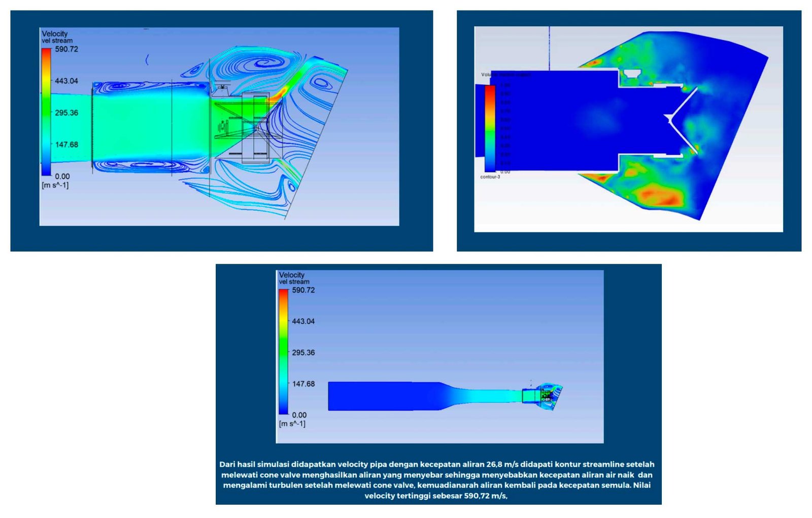
Task: Select the color bar in bottom velocity plot
Action: click(x=283, y=352)
